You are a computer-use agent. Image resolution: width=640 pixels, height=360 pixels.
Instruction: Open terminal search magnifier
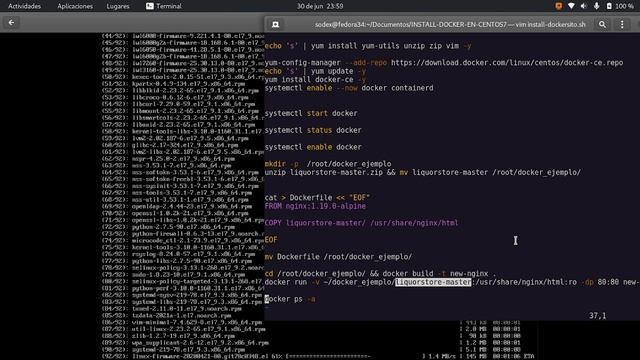[x=602, y=24]
